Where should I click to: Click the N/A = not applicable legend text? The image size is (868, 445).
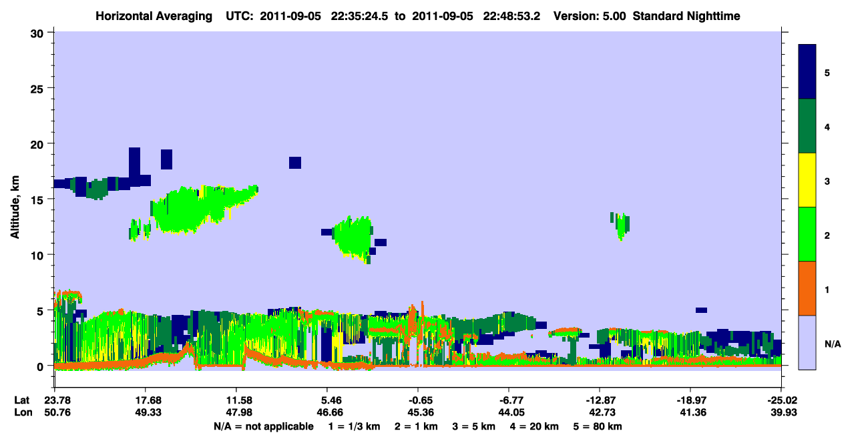[264, 426]
